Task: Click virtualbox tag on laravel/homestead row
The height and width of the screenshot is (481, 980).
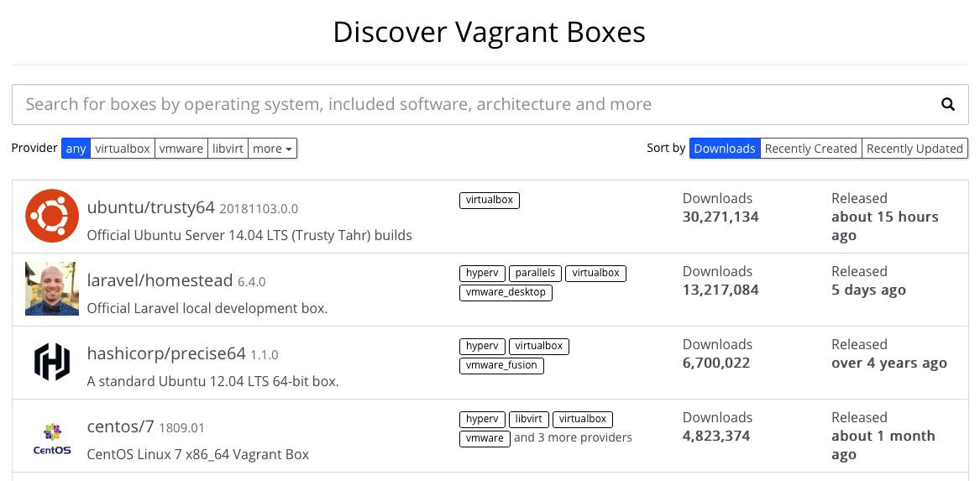Action: tap(595, 273)
